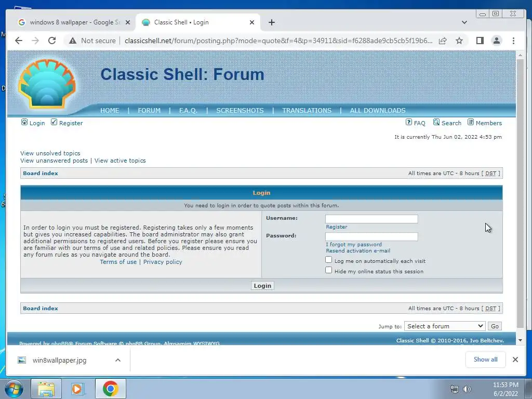
Task: Open the Resend activation e-mail link
Action: [358, 251]
